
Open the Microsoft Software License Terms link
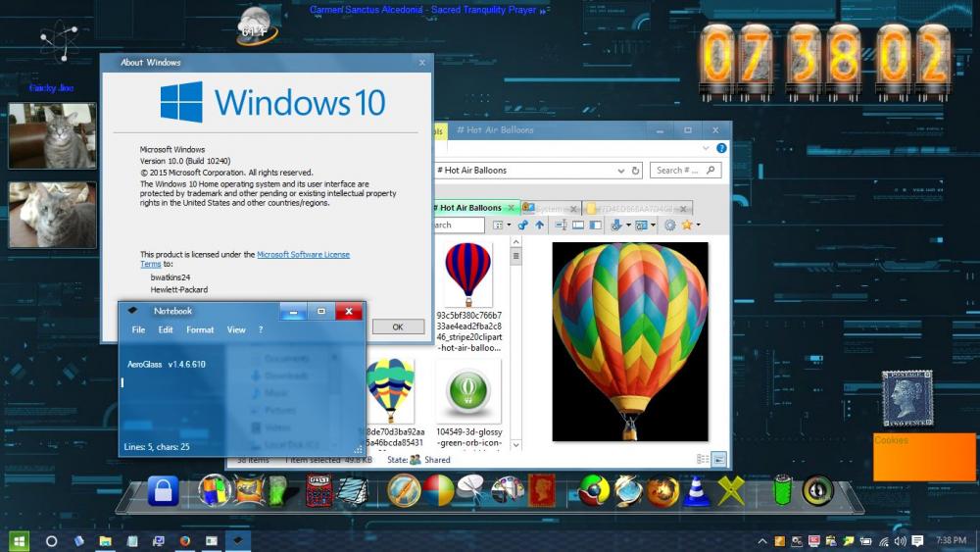click(x=303, y=255)
